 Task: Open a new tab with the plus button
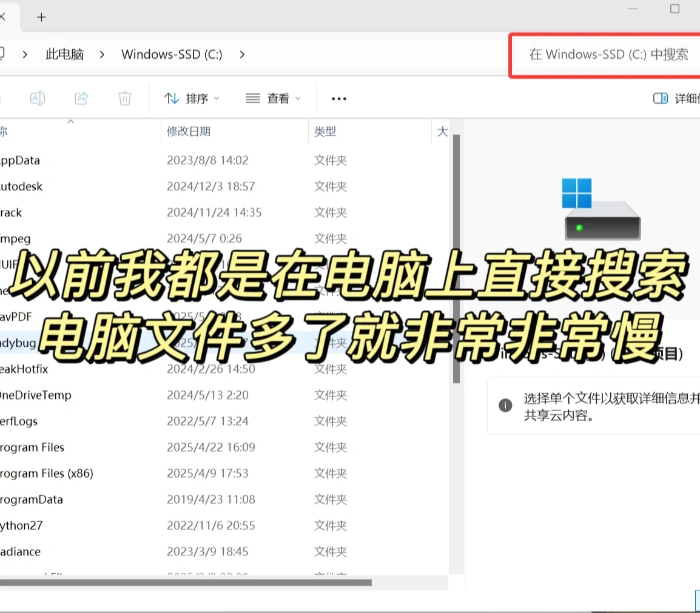(x=41, y=17)
